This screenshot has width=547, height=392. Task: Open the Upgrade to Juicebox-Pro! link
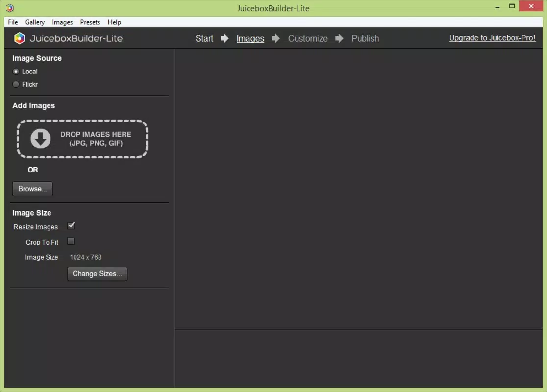[492, 38]
